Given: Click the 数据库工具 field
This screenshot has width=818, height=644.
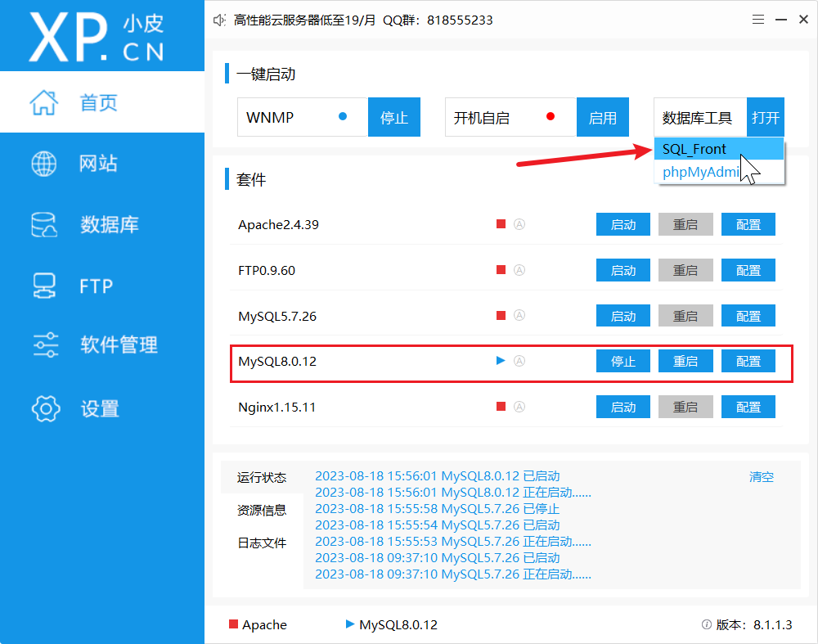Looking at the screenshot, I should tap(700, 117).
